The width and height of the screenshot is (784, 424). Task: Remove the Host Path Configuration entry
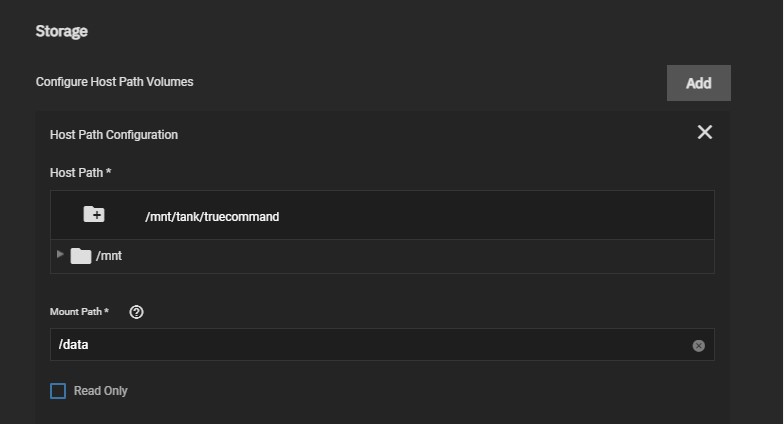tap(704, 132)
